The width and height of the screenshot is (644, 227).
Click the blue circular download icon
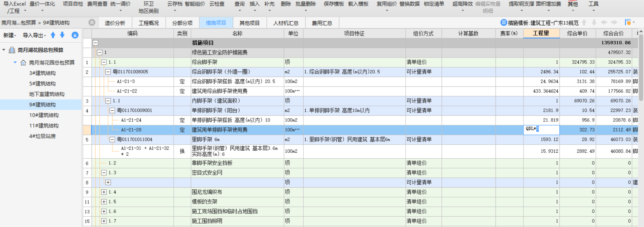[x=75, y=35]
